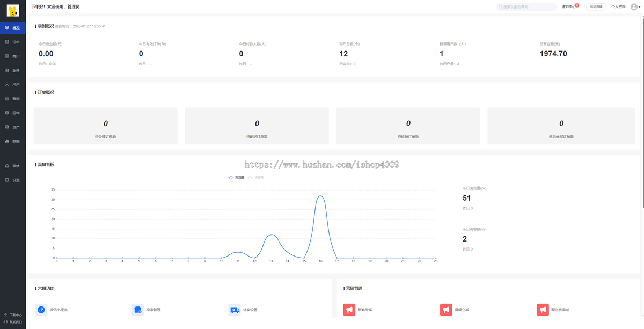This screenshot has width=644, height=329.
Task: Click the 今日营业额 value 0.00
Action: click(x=46, y=54)
